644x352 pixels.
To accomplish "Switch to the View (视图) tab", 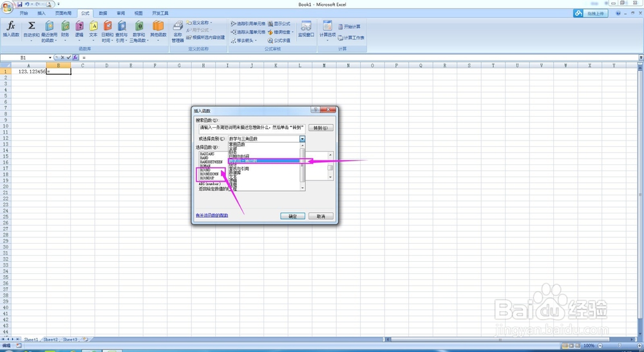I will coord(138,13).
